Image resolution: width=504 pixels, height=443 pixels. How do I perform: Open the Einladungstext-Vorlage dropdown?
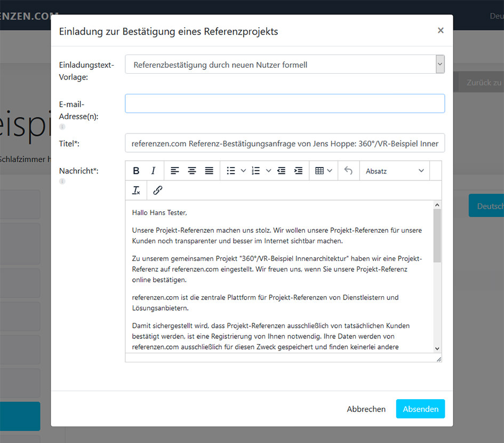coord(284,64)
